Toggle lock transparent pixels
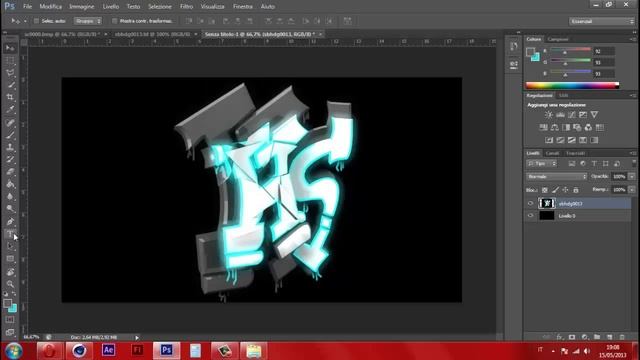The height and width of the screenshot is (360, 640). tap(544, 190)
